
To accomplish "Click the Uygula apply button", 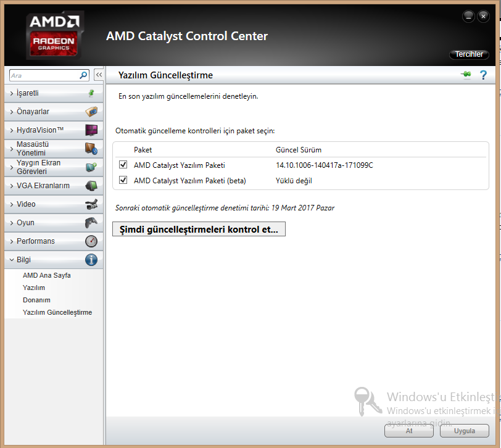I will pyautogui.click(x=465, y=431).
